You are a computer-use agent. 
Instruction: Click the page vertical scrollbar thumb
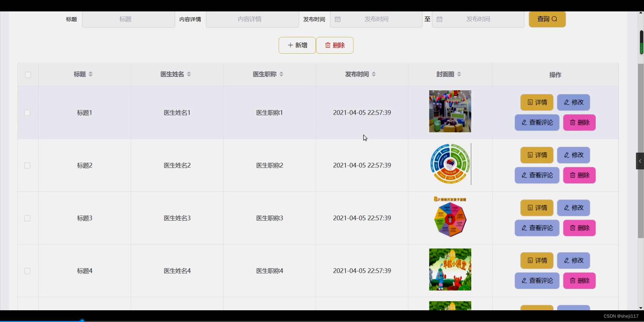click(641, 151)
